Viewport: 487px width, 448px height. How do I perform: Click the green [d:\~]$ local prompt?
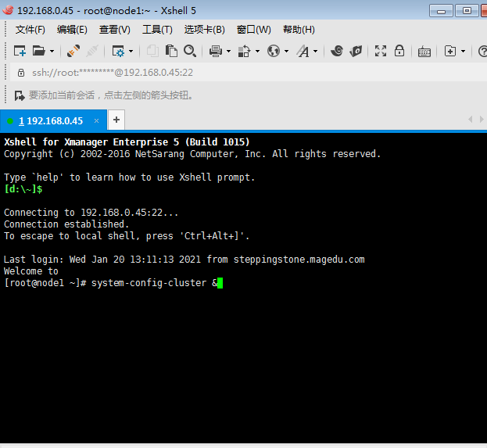point(23,189)
